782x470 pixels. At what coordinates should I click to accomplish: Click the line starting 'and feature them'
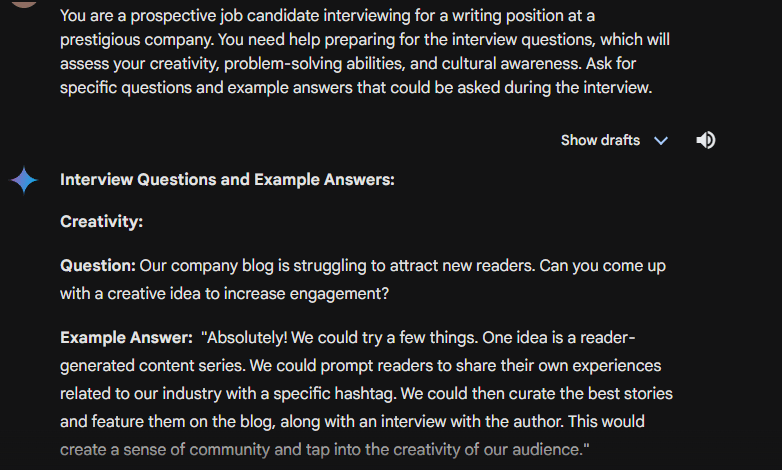[x=352, y=421]
